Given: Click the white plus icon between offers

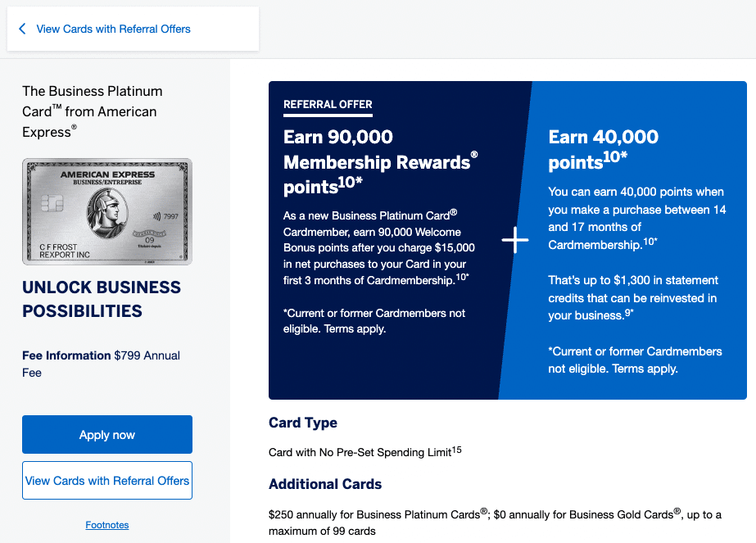Looking at the screenshot, I should point(515,241).
